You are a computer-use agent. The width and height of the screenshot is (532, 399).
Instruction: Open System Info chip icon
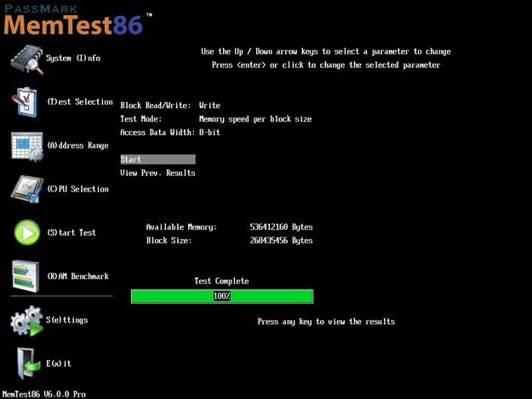(26, 60)
